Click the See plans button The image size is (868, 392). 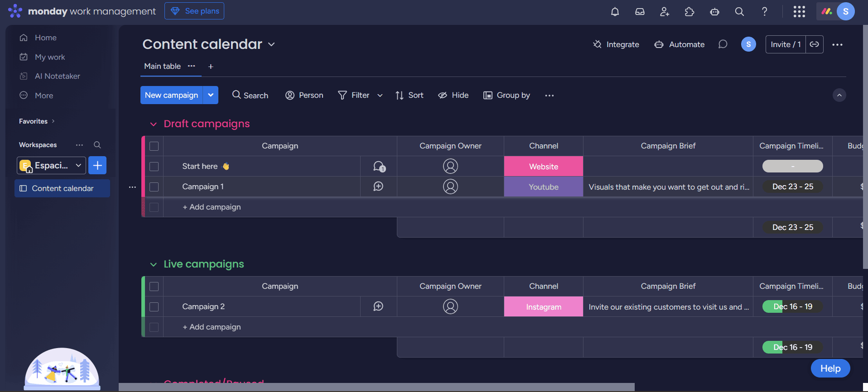pyautogui.click(x=194, y=11)
